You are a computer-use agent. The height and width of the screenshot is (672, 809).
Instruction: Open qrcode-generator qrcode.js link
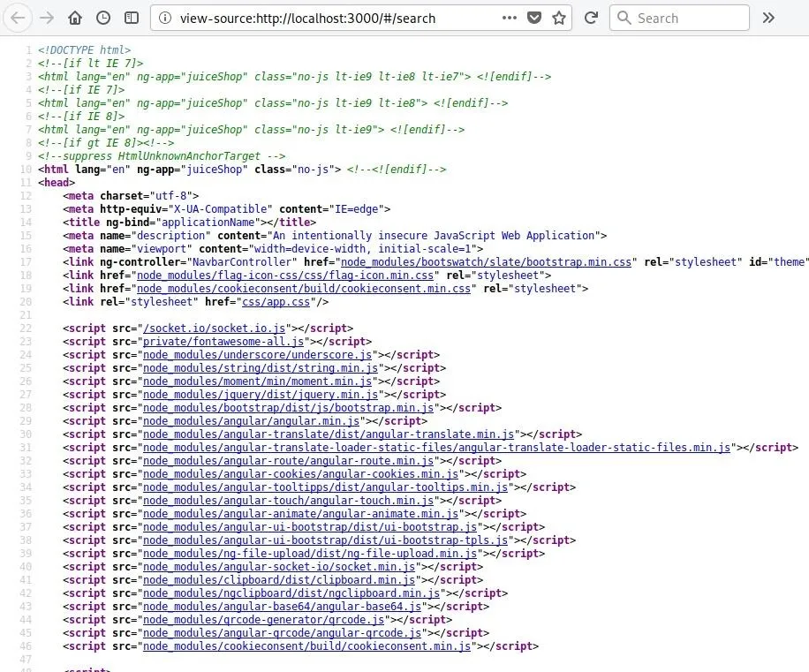pos(264,620)
